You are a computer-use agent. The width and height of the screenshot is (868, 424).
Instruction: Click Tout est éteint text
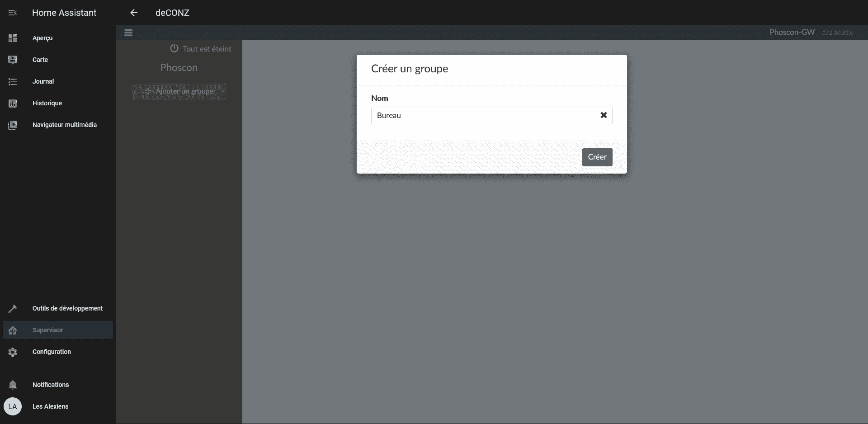click(207, 49)
